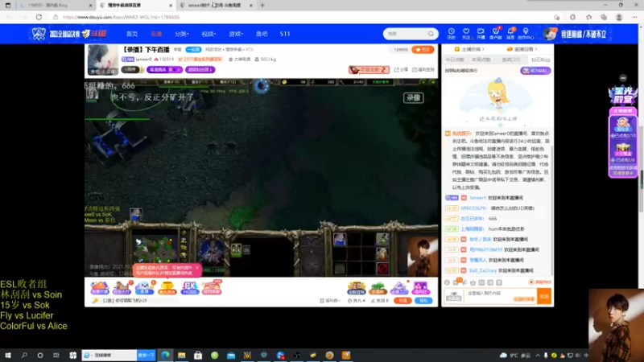Click the blue fish-ball gift icon

[144, 288]
